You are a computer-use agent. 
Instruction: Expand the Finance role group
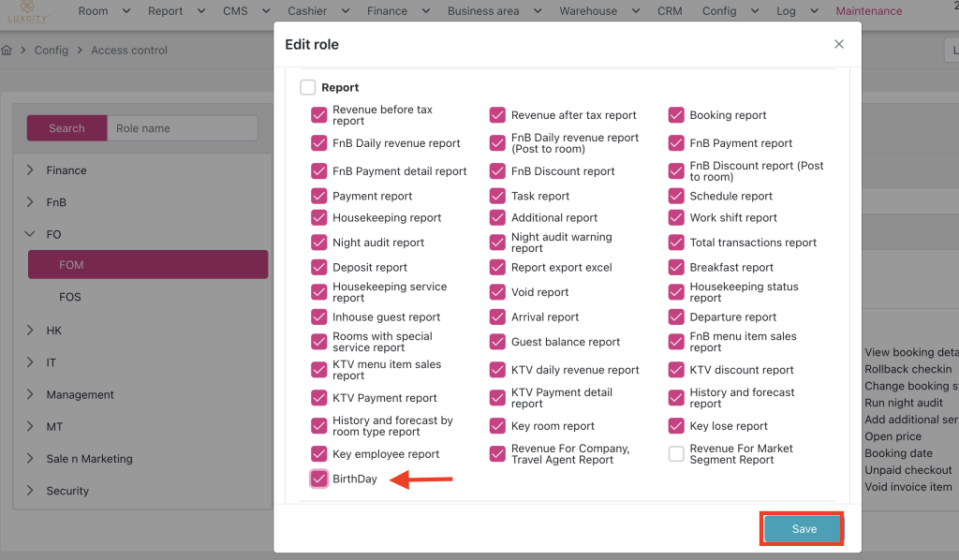pyautogui.click(x=31, y=170)
